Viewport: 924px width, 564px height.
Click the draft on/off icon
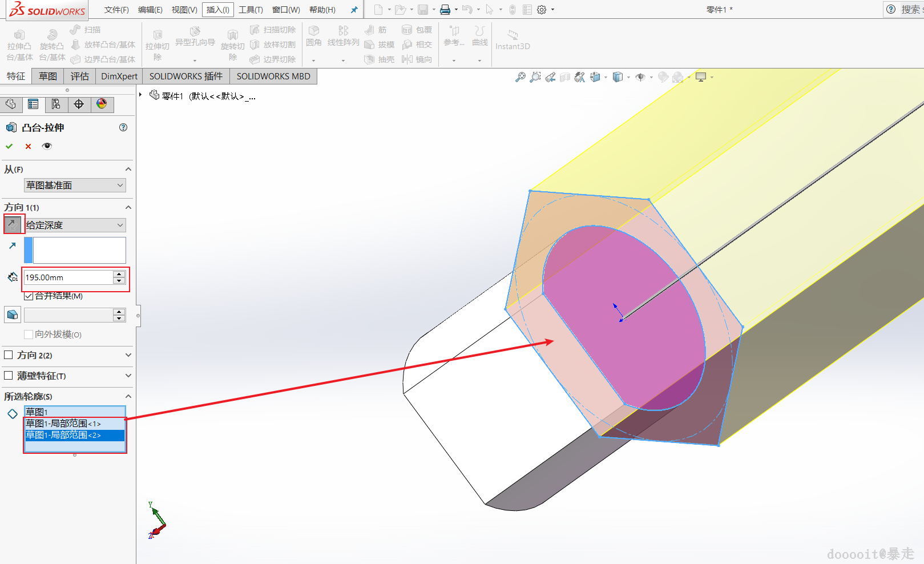coord(13,315)
